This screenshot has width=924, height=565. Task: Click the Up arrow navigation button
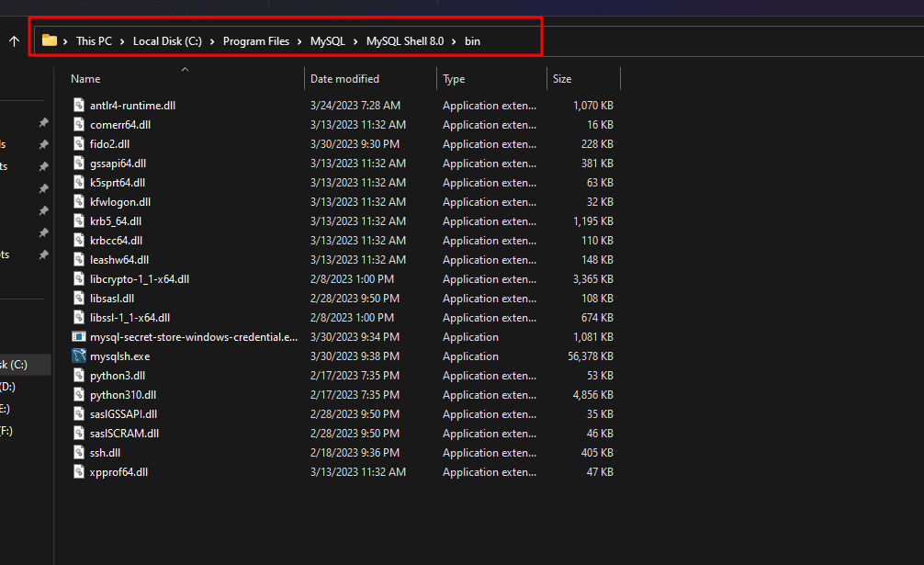click(x=14, y=41)
